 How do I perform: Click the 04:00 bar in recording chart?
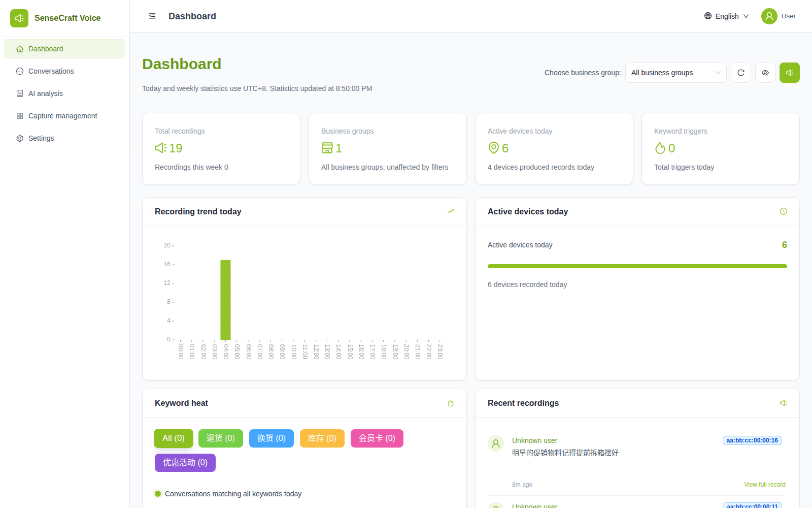point(225,300)
